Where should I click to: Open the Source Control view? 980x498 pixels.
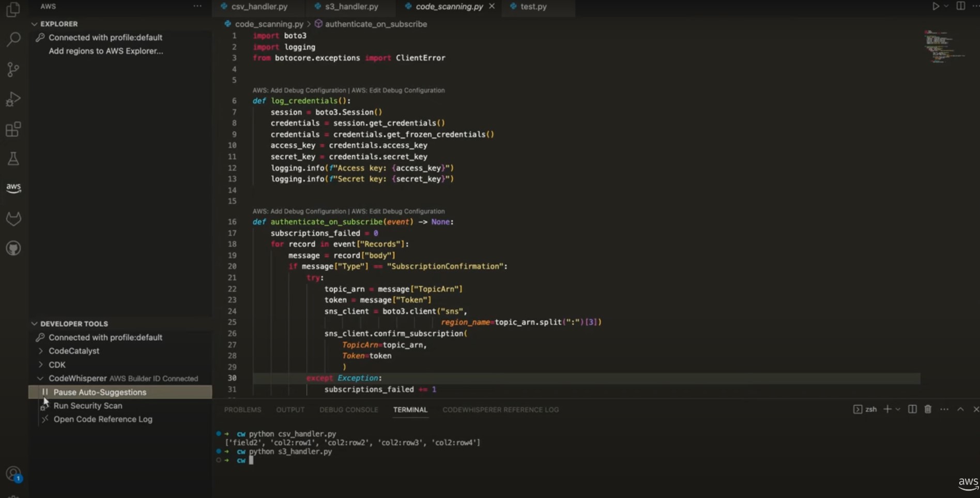tap(13, 69)
